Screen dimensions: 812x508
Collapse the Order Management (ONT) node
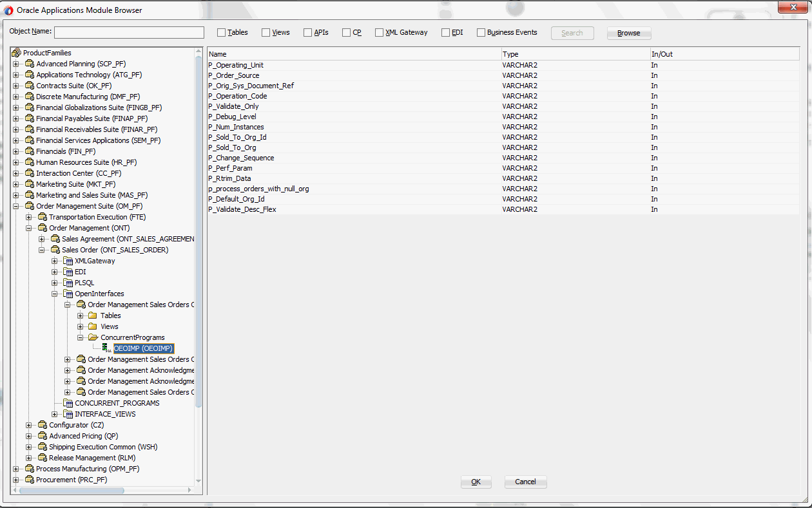tap(29, 228)
